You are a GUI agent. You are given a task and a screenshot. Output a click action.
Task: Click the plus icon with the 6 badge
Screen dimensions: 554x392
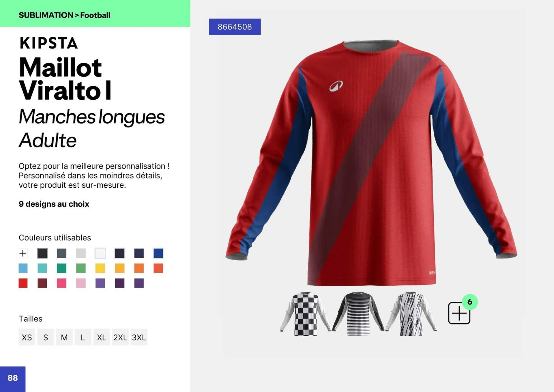(x=459, y=313)
